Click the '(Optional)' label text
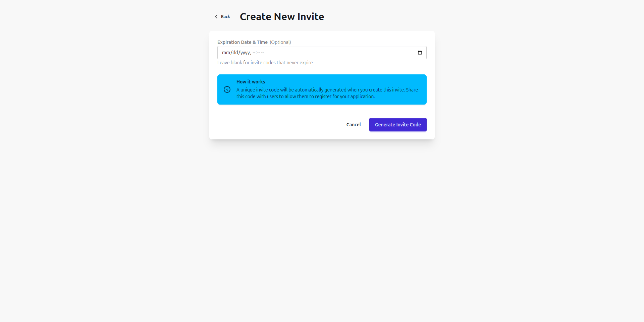The width and height of the screenshot is (644, 322). pyautogui.click(x=280, y=42)
